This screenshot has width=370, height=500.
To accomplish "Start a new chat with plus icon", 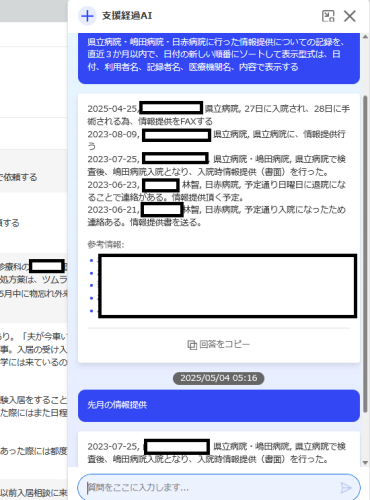I will tap(87, 16).
